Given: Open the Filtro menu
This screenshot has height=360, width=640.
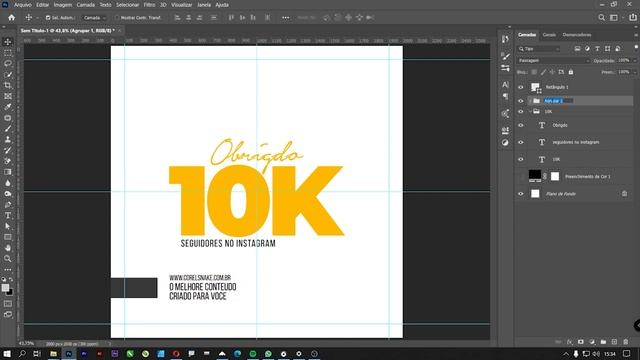Looking at the screenshot, I should point(149,5).
